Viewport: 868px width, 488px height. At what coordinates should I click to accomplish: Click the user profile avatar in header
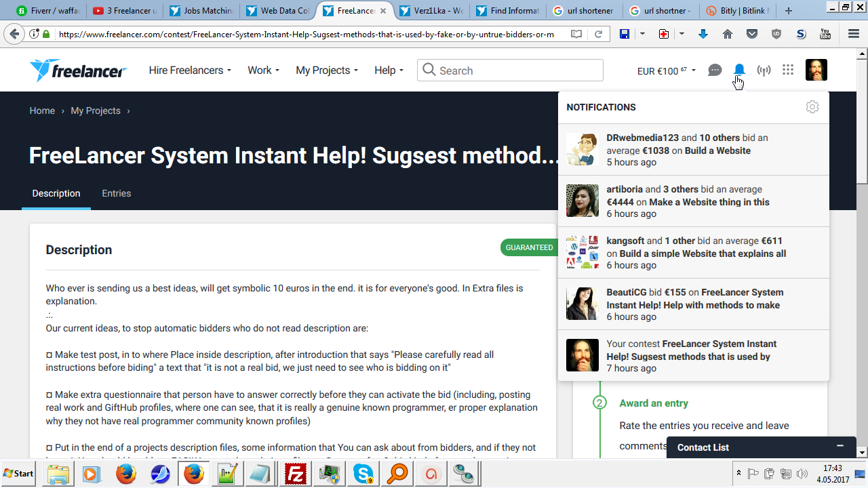click(x=816, y=70)
